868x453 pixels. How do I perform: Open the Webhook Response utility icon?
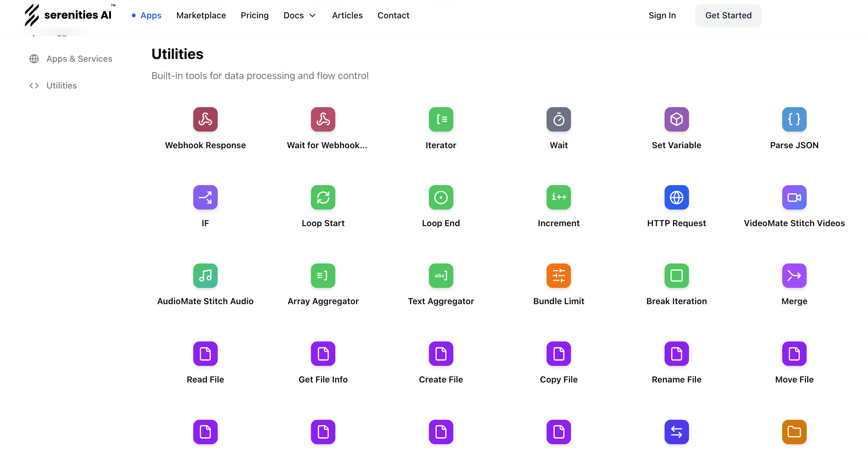point(205,119)
